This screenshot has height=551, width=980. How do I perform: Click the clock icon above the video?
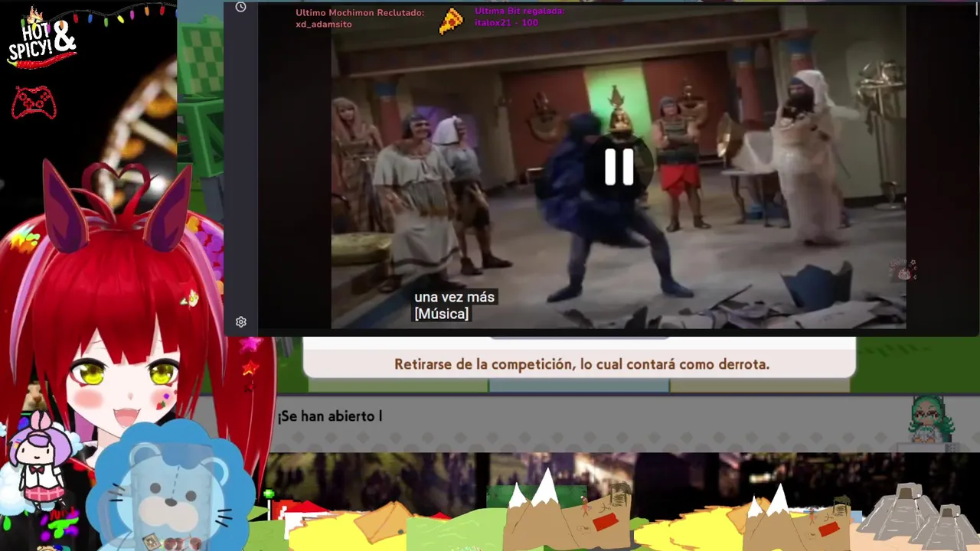(x=240, y=7)
